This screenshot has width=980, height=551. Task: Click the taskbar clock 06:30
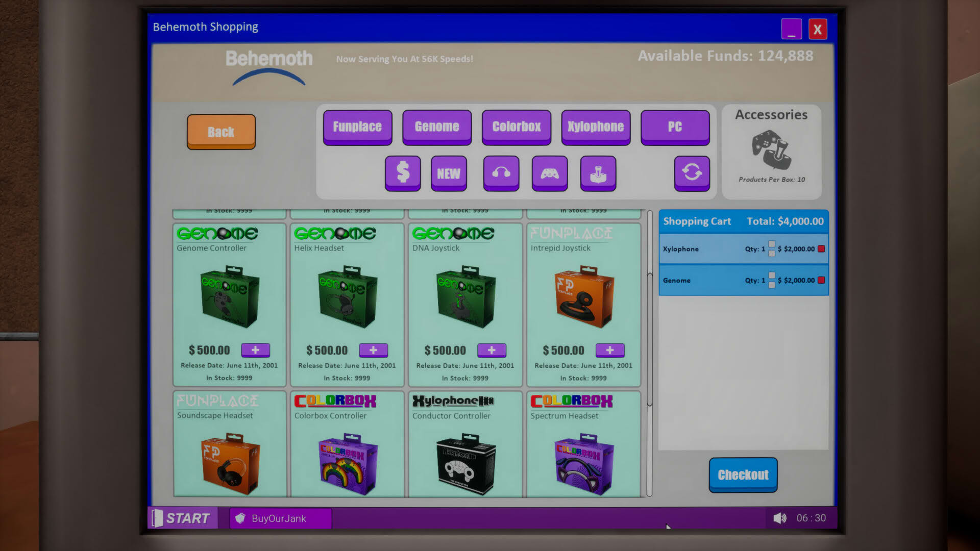coord(811,518)
